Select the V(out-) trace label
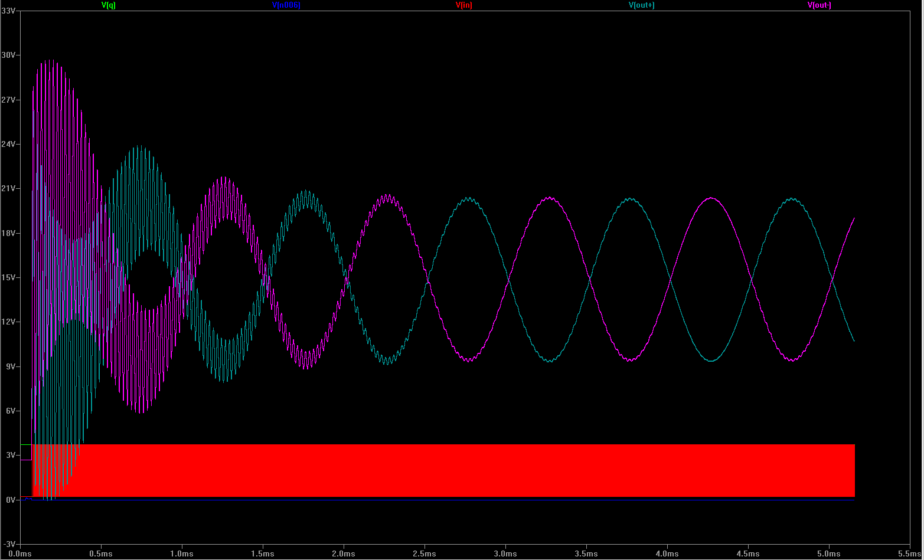This screenshot has width=924, height=560. coord(819,5)
